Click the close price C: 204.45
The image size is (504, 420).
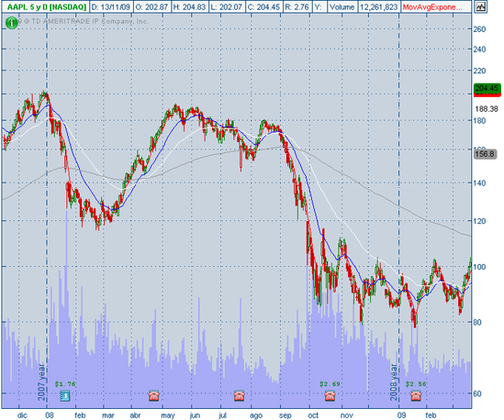pos(263,7)
